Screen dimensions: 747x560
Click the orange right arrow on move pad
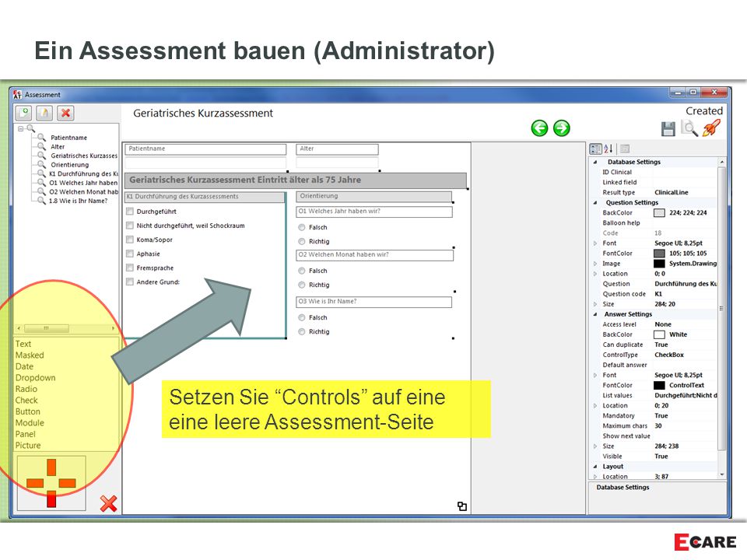[x=67, y=483]
